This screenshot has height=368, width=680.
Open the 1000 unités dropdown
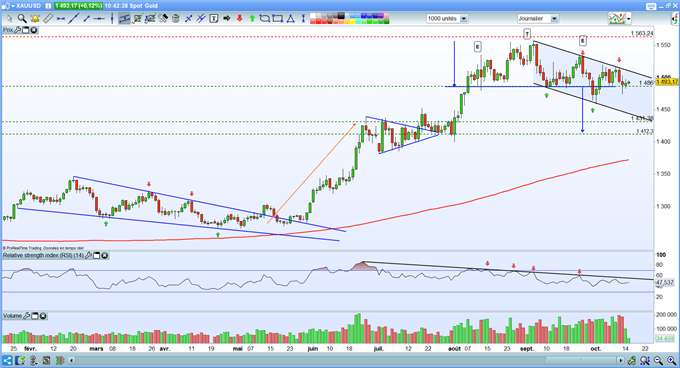pyautogui.click(x=464, y=19)
